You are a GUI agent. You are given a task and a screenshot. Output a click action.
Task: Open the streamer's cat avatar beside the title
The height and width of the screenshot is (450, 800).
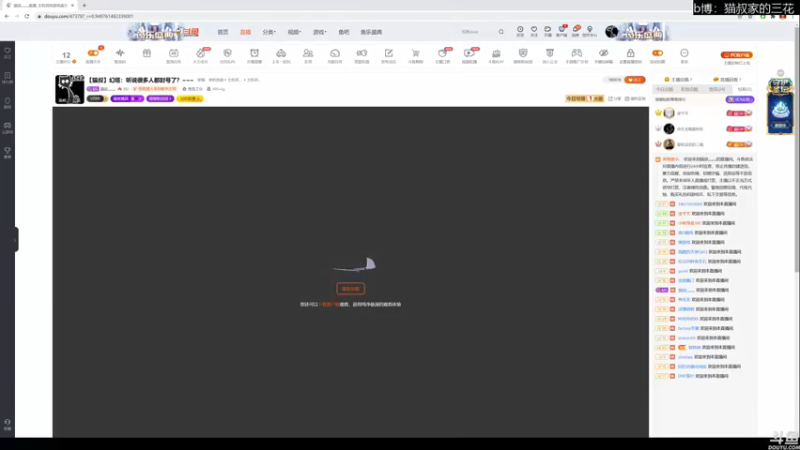[x=69, y=89]
